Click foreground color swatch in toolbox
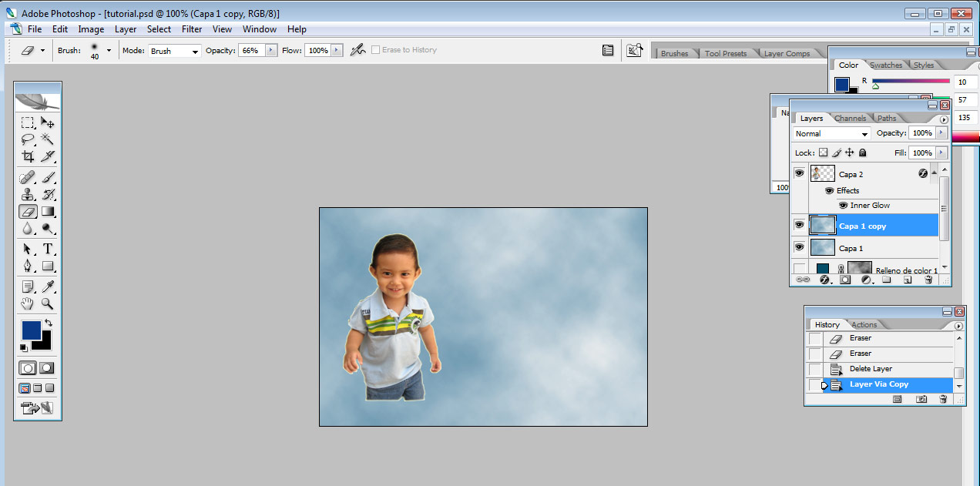 click(x=31, y=331)
